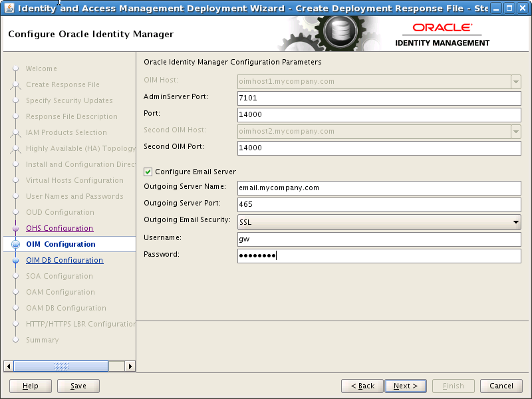Proceed with the Next button
The height and width of the screenshot is (399, 532).
click(406, 386)
